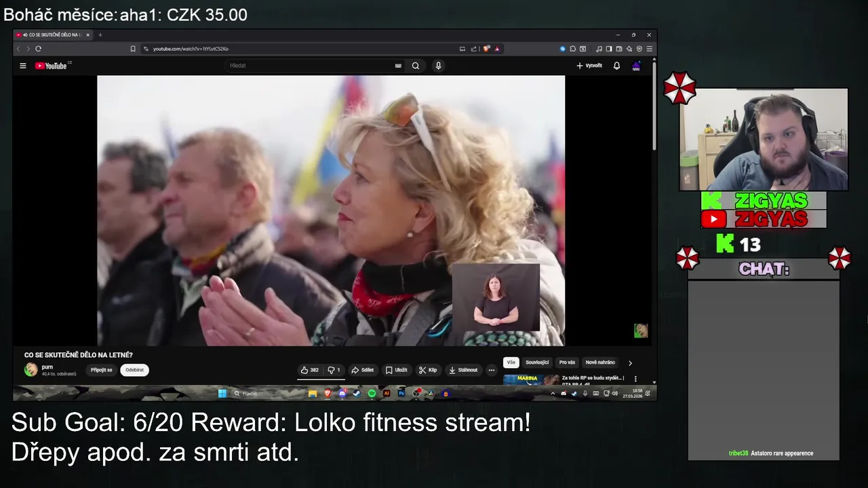Open the Windows Start button
The width and height of the screenshot is (868, 488).
(x=222, y=393)
